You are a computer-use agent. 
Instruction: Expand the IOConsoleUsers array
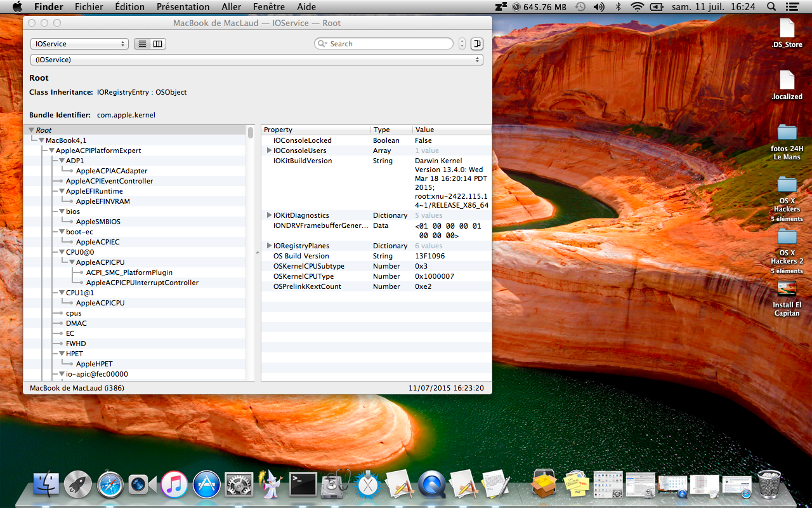[270, 150]
